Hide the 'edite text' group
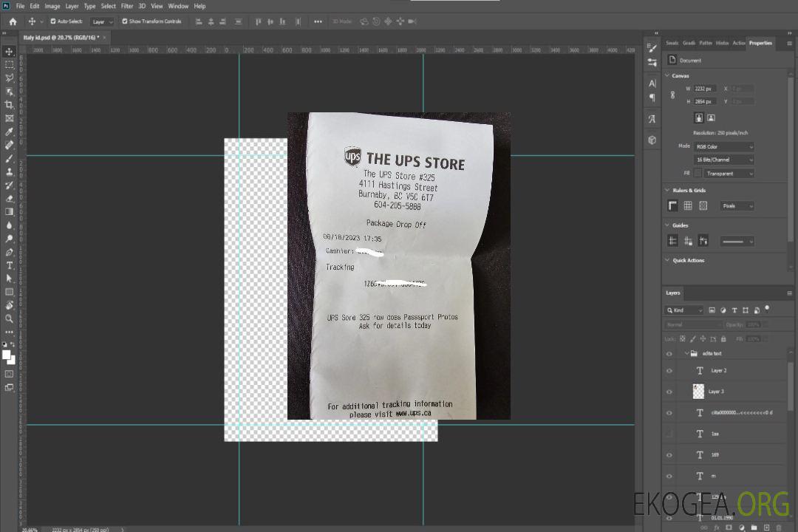The height and width of the screenshot is (532, 798). (x=669, y=353)
